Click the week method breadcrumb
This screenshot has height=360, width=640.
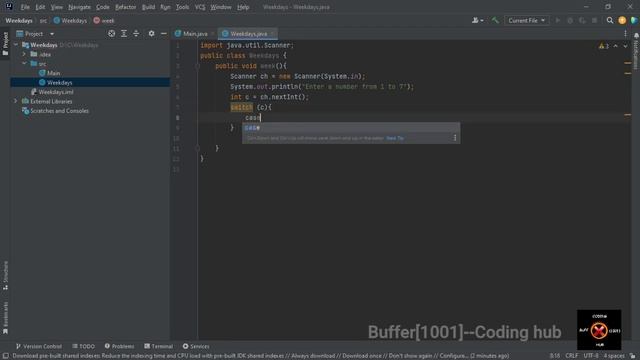104,20
